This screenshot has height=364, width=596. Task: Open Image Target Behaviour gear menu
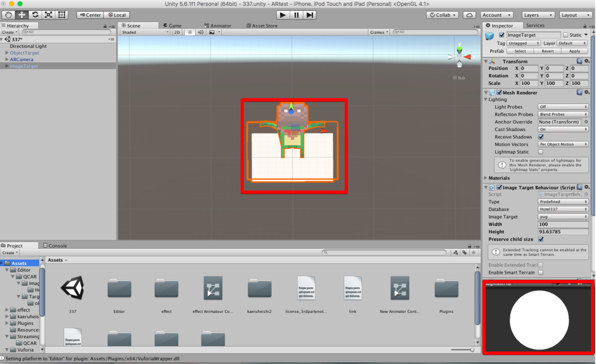(587, 187)
